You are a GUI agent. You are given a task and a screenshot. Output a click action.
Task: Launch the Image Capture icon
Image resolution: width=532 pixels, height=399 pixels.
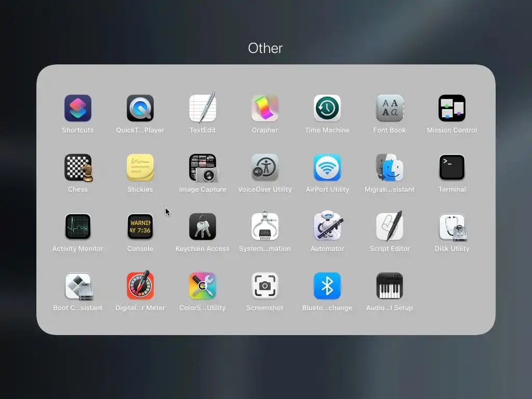tap(203, 168)
